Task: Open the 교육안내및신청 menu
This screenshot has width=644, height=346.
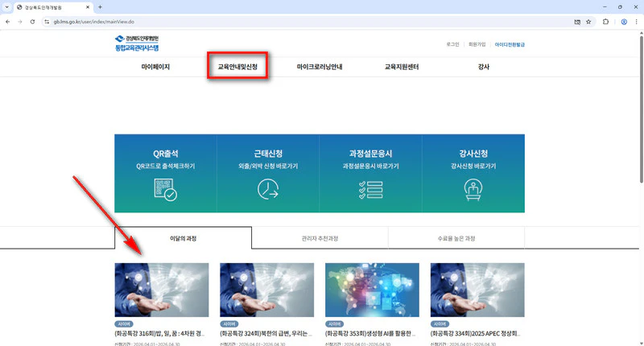Action: [237, 67]
